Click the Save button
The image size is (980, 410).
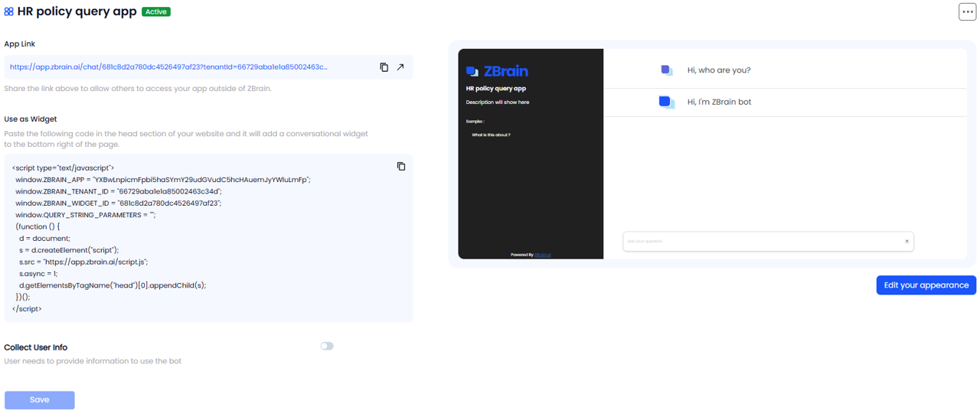point(40,400)
